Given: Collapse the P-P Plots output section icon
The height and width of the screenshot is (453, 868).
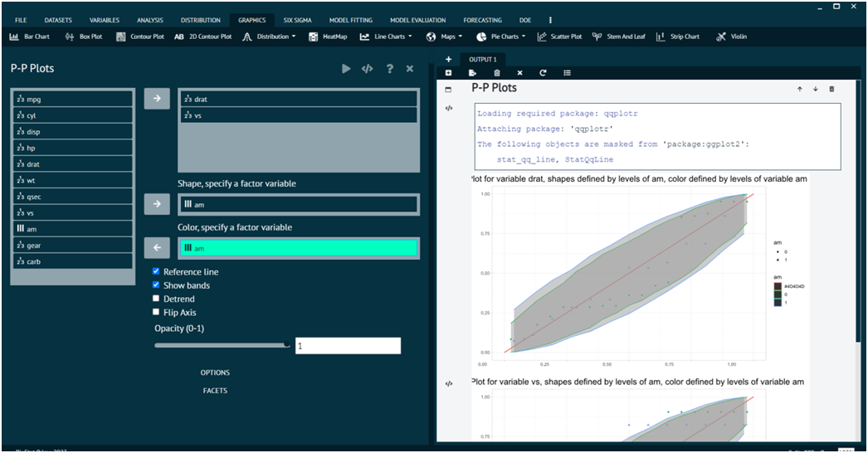Looking at the screenshot, I should tap(448, 89).
